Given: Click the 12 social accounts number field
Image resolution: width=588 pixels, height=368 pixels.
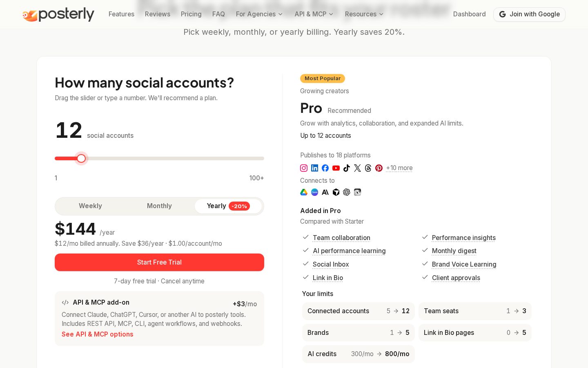Looking at the screenshot, I should point(69,130).
